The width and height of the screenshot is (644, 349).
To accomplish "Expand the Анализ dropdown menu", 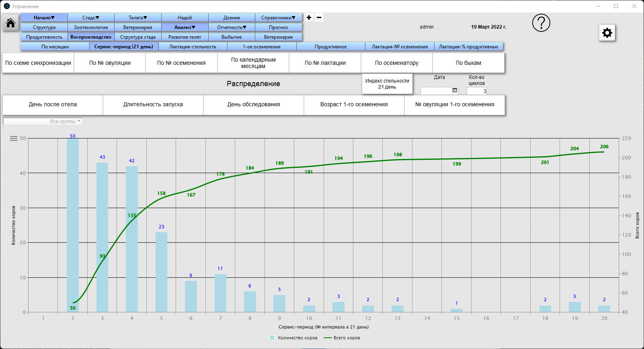I will [x=185, y=27].
